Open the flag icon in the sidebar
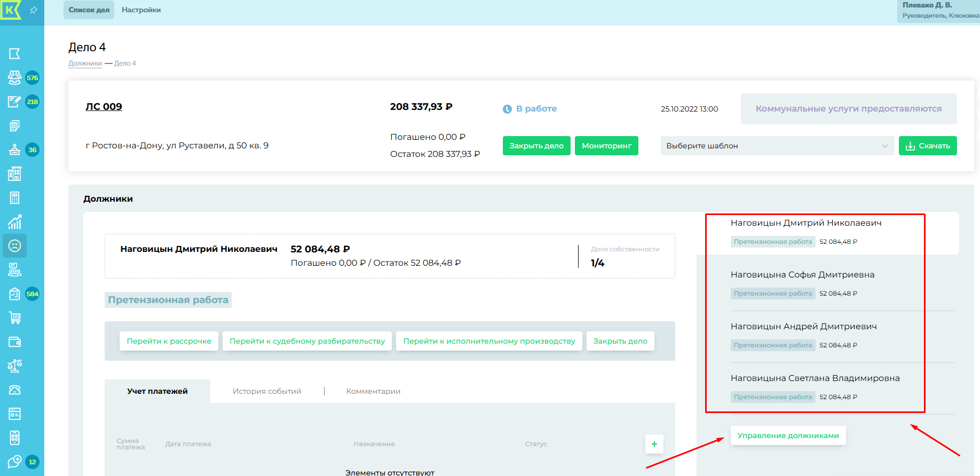This screenshot has width=980, height=476. coord(14,54)
